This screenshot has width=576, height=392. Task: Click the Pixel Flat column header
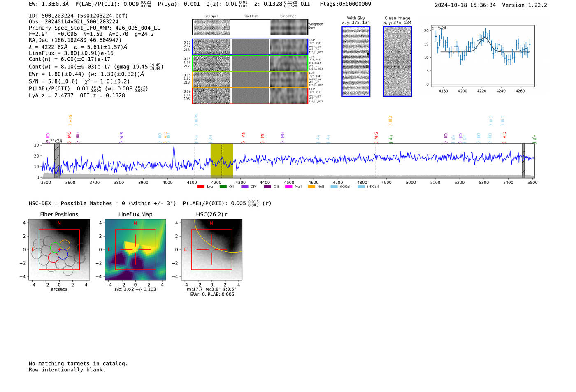pos(250,16)
